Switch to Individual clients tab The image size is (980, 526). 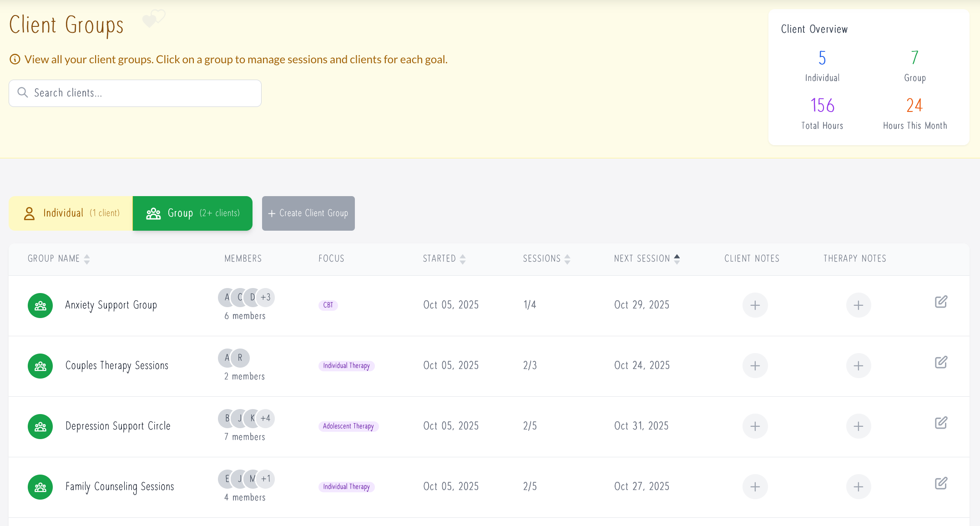(71, 213)
